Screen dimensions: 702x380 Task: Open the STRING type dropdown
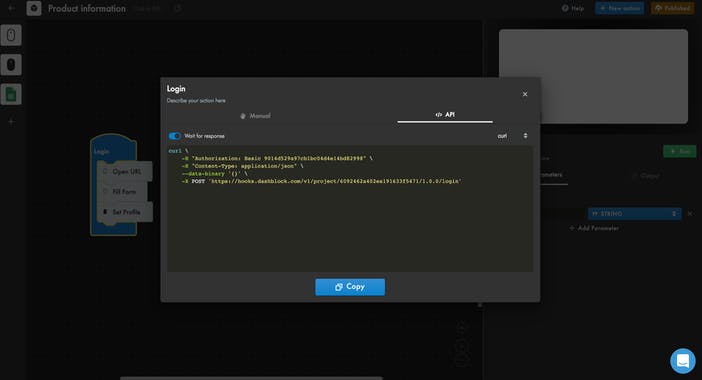click(634, 214)
